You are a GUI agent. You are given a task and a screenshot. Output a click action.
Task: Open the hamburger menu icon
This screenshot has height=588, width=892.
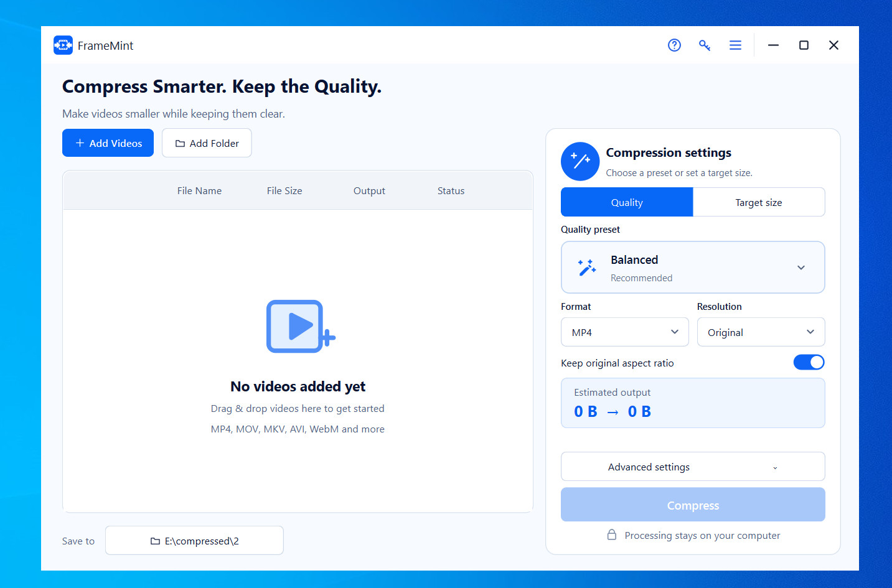[735, 45]
